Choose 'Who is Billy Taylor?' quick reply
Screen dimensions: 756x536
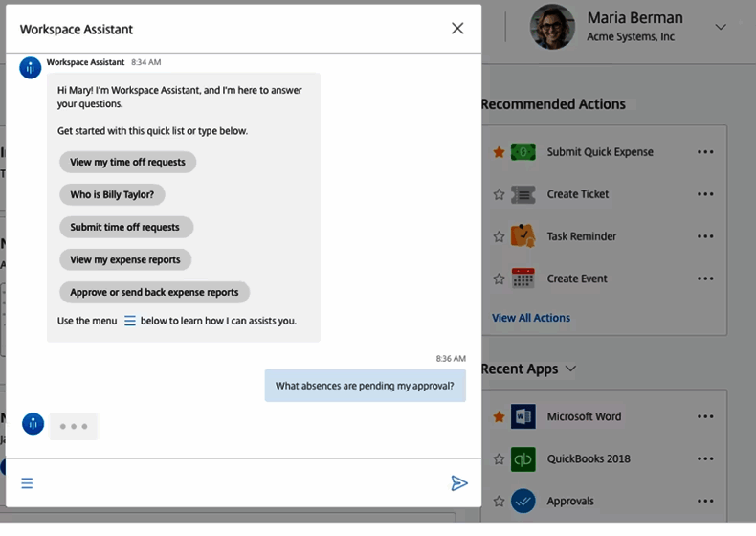[112, 195]
